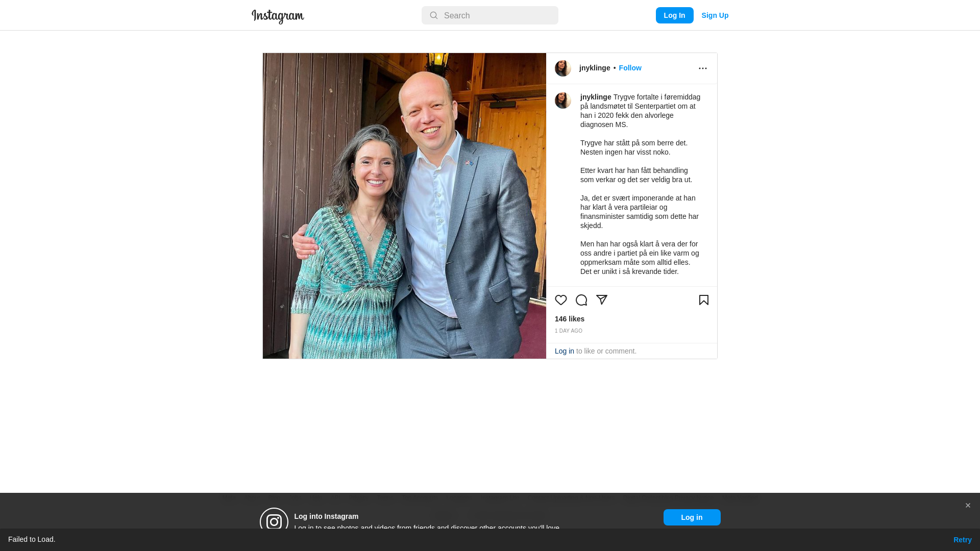
Task: Open the Sign Up link
Action: (x=715, y=15)
